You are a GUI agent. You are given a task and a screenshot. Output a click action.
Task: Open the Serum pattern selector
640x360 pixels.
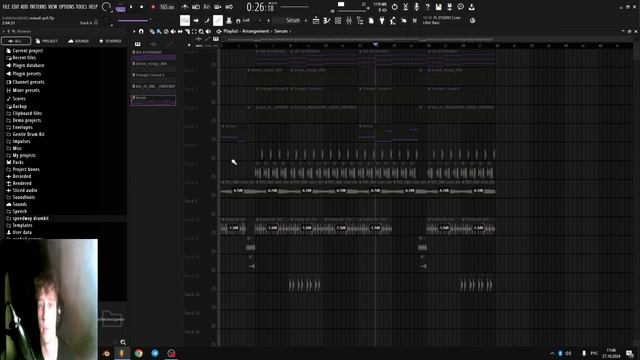click(292, 20)
